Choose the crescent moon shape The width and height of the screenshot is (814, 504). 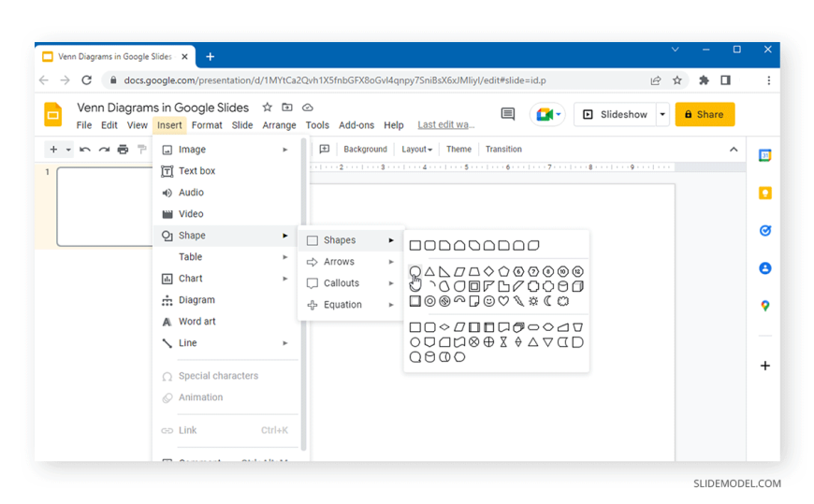pyautogui.click(x=547, y=301)
